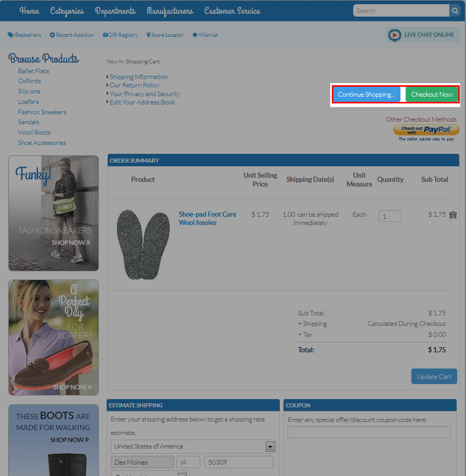Click the Store Locator pin icon
The image size is (466, 476).
point(148,35)
